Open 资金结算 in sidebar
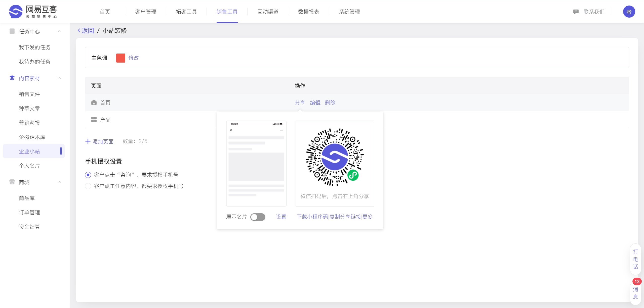 [29, 227]
